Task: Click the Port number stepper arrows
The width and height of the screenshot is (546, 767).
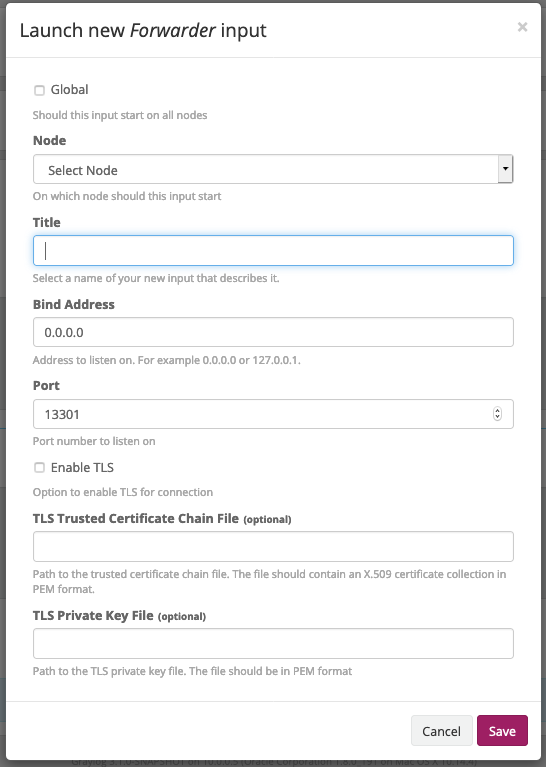Action: pos(497,414)
